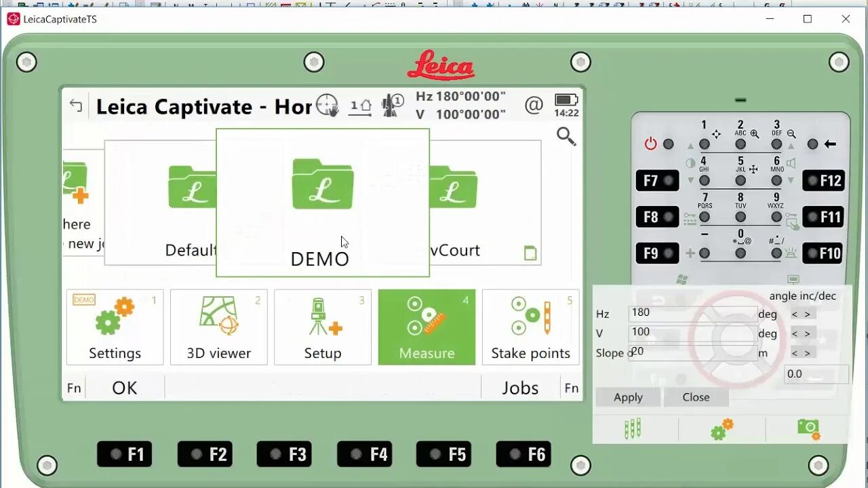868x488 pixels.
Task: Click the F4 function key
Action: point(364,454)
